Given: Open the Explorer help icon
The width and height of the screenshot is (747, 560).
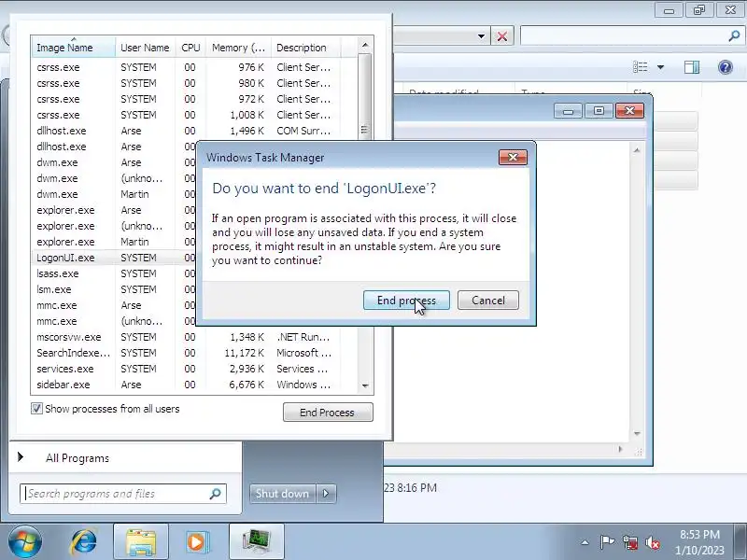Looking at the screenshot, I should pyautogui.click(x=726, y=67).
